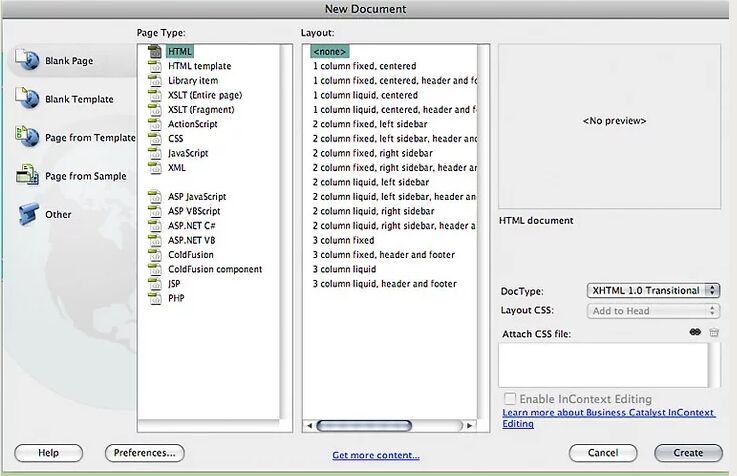
Task: Expand the Layout CSS dropdown
Action: (x=653, y=311)
